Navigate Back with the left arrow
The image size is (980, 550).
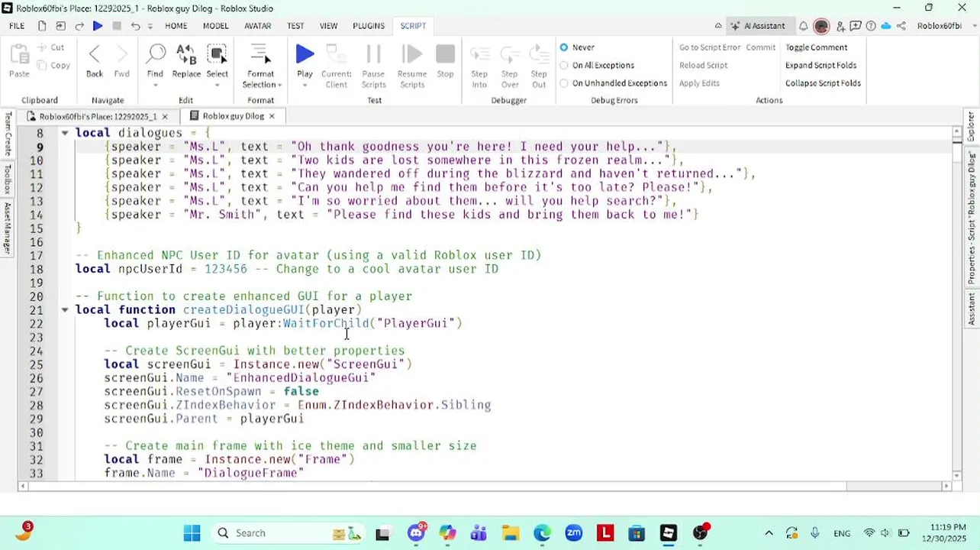[95, 53]
